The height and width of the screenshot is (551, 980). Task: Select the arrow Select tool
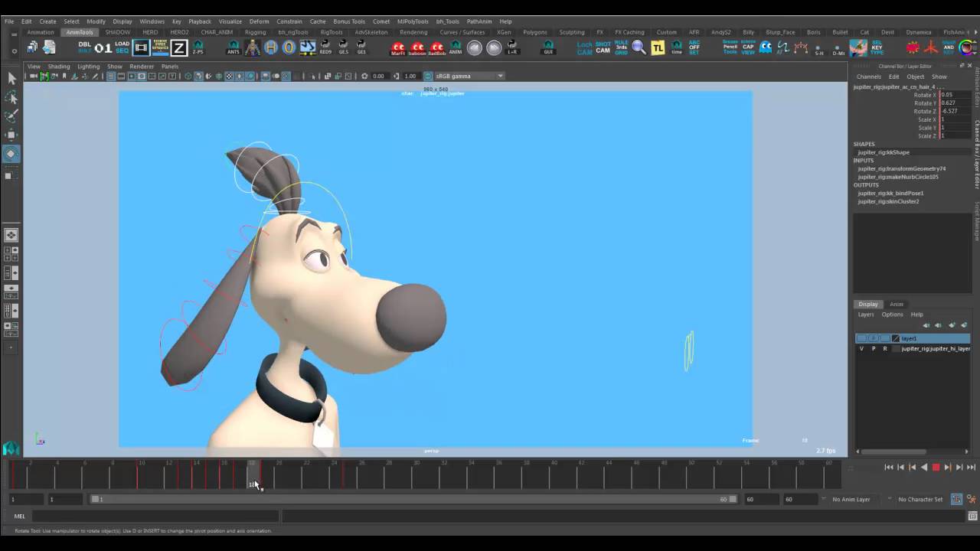coord(11,78)
